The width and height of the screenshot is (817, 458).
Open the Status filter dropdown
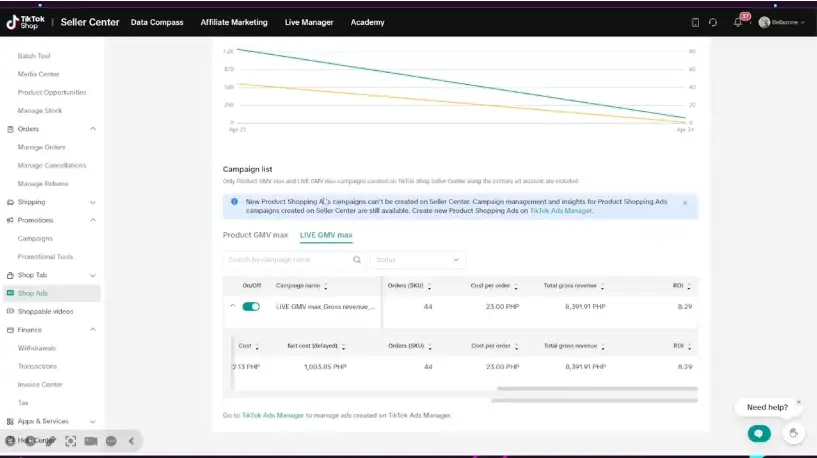tap(417, 259)
